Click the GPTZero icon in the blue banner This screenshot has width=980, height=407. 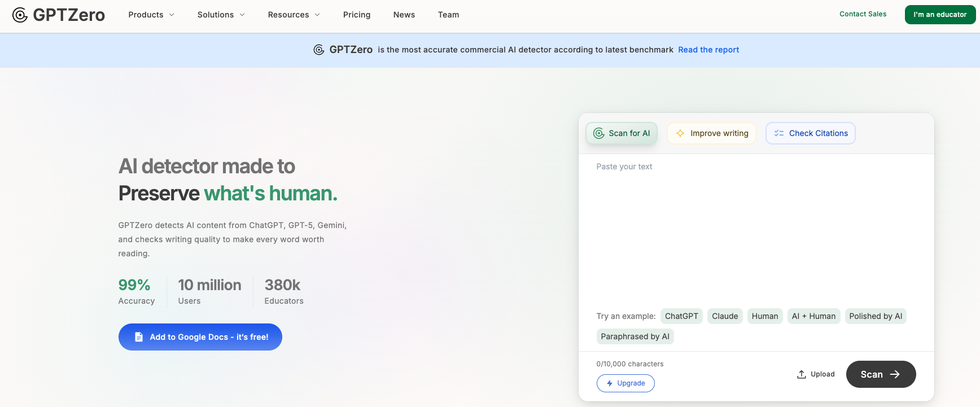coord(319,50)
